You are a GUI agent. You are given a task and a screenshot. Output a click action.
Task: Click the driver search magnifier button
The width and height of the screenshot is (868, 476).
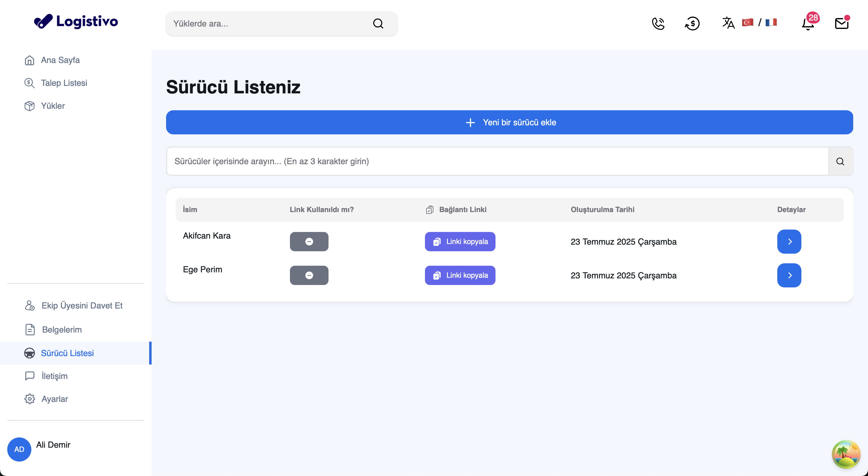tap(840, 161)
